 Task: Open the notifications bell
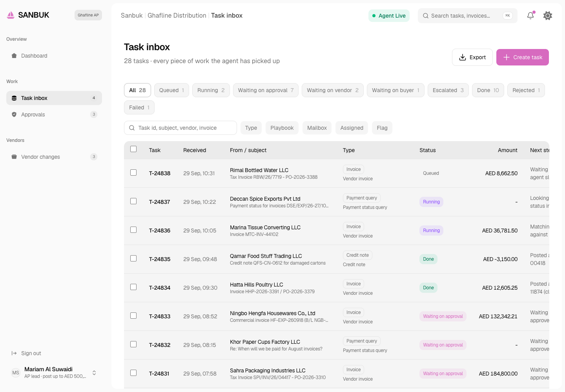point(530,16)
